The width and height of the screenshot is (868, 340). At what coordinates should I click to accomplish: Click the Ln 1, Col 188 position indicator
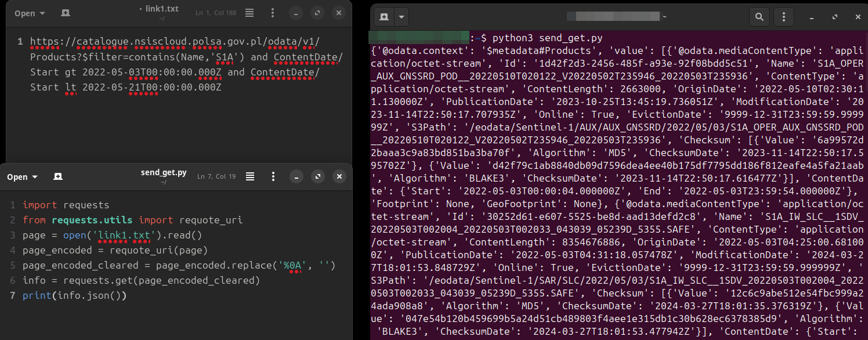point(215,12)
